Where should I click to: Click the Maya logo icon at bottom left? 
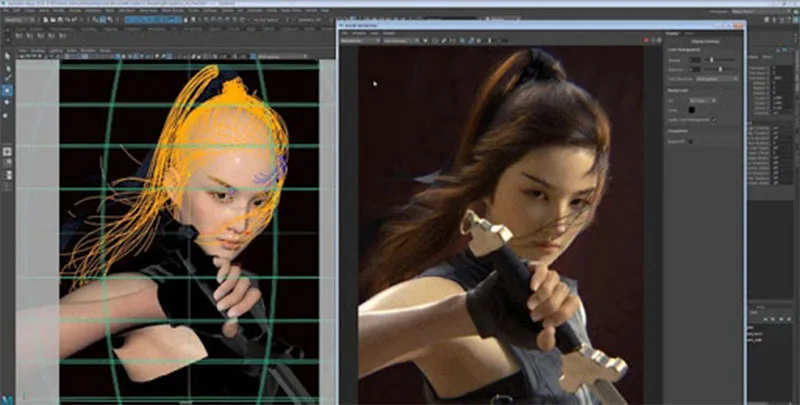[7, 399]
